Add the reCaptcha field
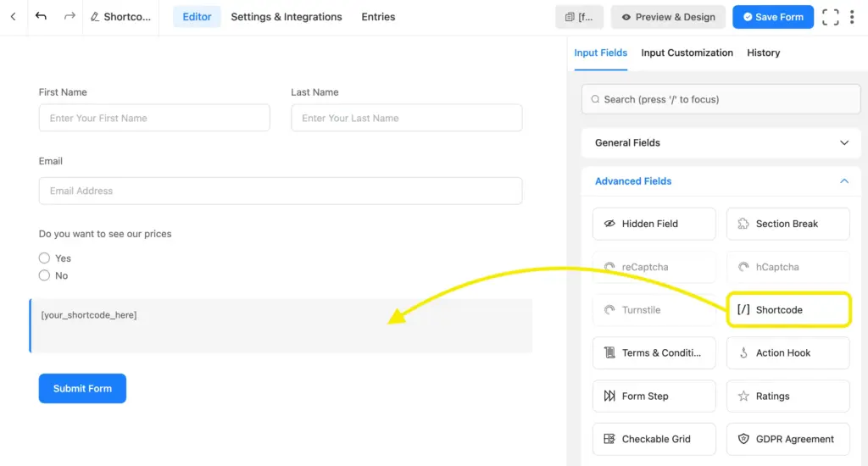Screen dimensions: 868x466 point(654,267)
